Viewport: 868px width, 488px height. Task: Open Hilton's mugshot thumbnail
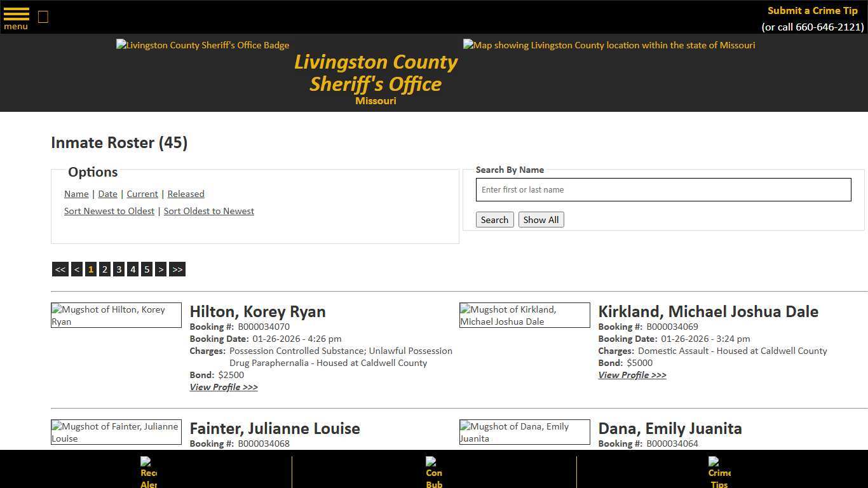116,315
